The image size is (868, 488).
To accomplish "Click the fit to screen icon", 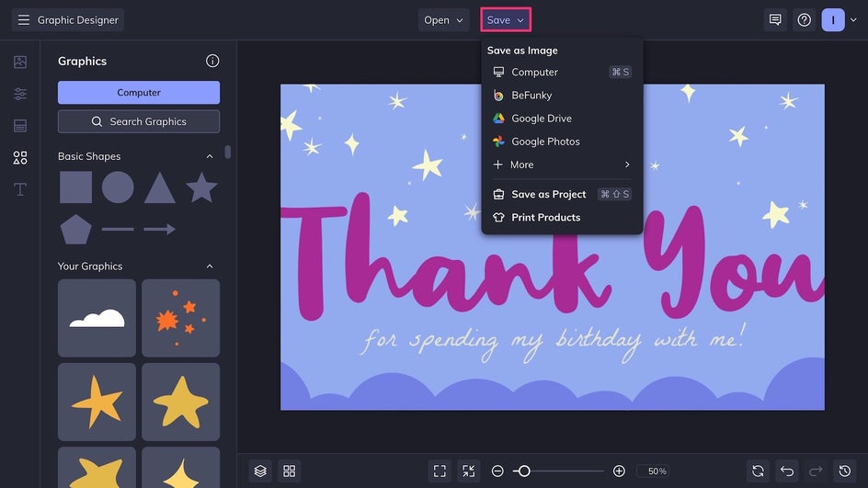I will coord(440,471).
